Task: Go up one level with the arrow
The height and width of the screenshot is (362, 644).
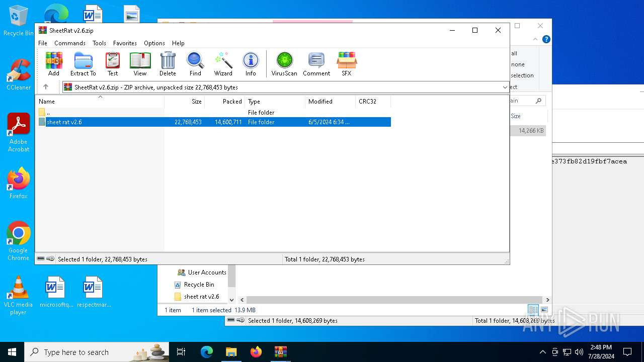Action: tap(46, 87)
